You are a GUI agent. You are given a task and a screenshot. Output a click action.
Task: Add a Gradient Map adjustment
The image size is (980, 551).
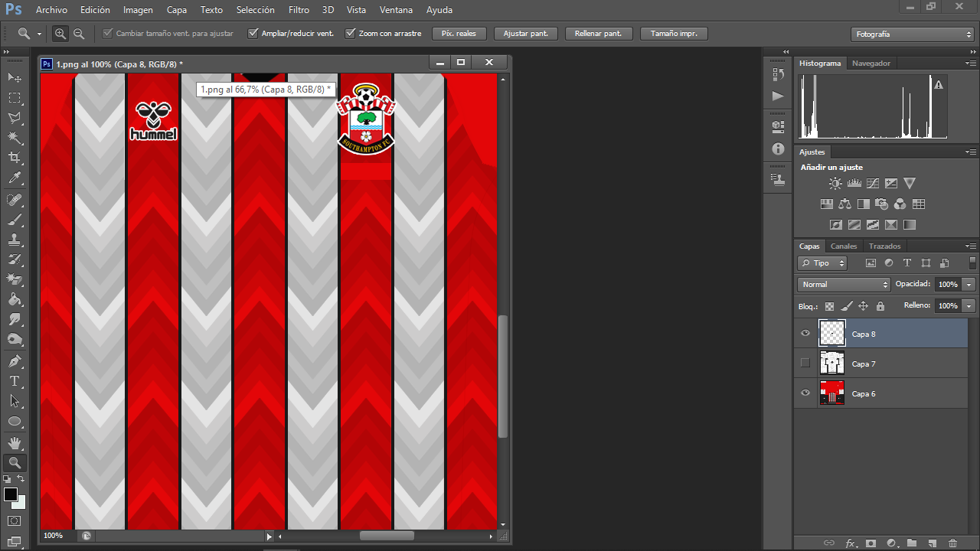pyautogui.click(x=909, y=225)
